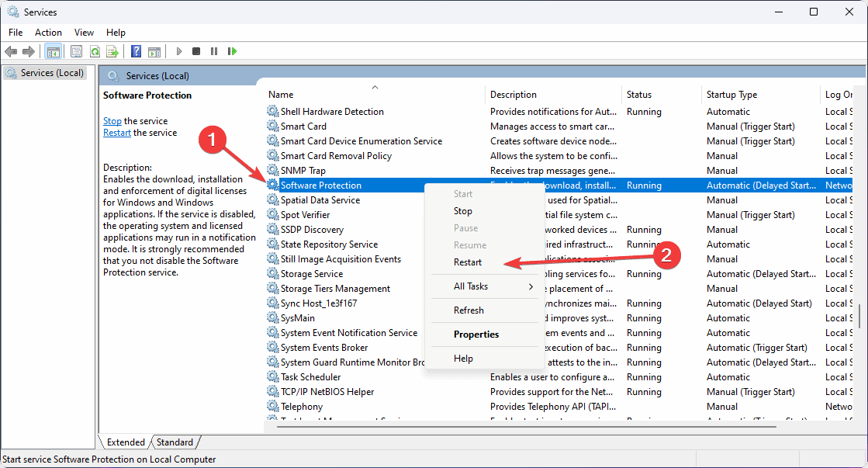This screenshot has width=868, height=468.
Task: Switch to the Standard tab
Action: (x=174, y=442)
